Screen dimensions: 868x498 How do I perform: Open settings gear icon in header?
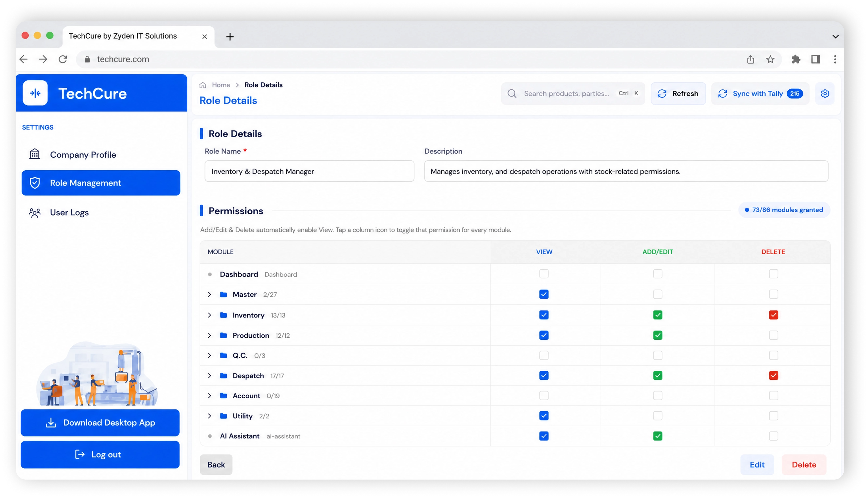point(825,93)
